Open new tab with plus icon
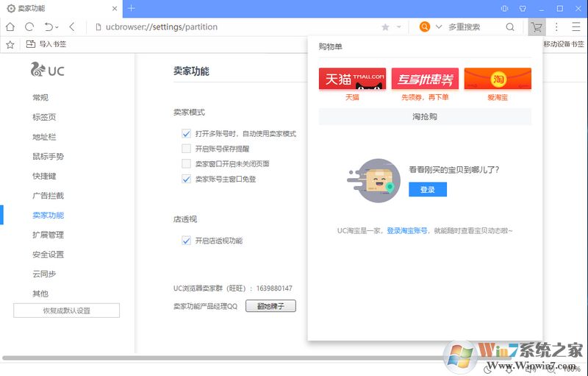The width and height of the screenshot is (588, 376). 132,8
